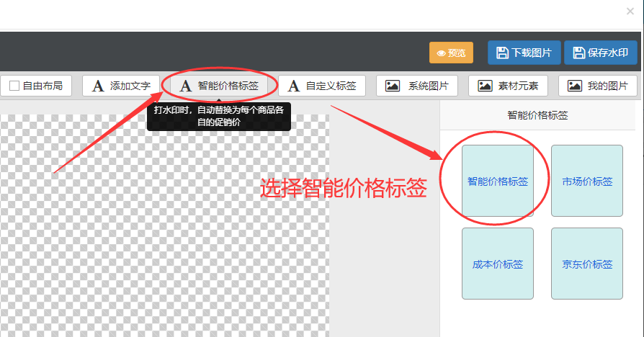Image resolution: width=644 pixels, height=337 pixels.
Task: Click the black 打水印时 tooltip
Action: 219,116
